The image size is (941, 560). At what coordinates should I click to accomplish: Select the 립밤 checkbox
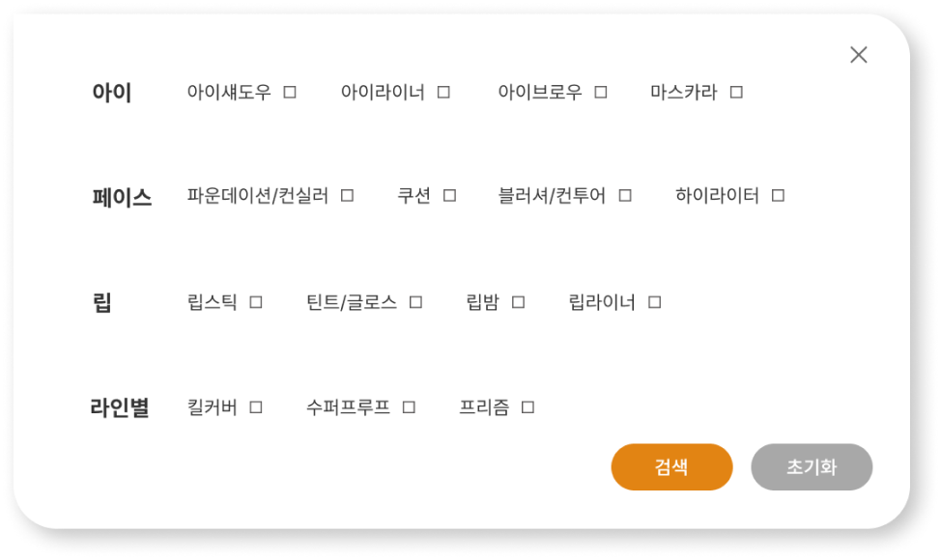click(519, 301)
